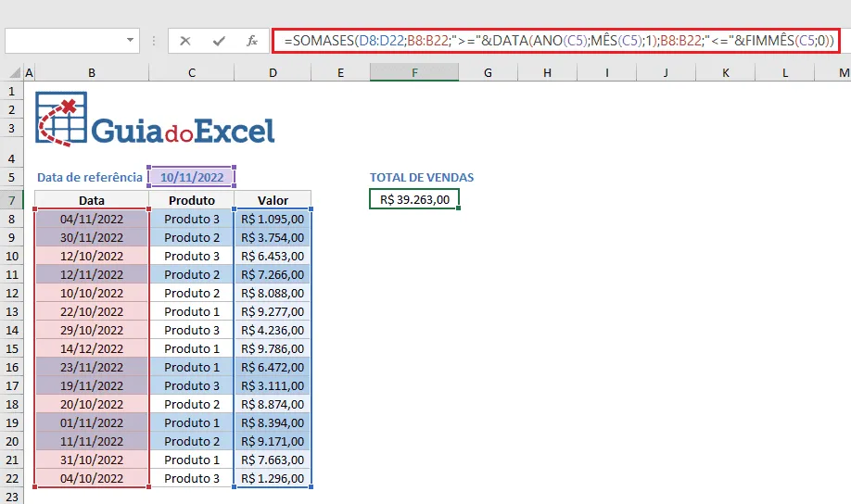Select value cell R$ 9.171,00
This screenshot has height=504, width=851.
click(273, 442)
